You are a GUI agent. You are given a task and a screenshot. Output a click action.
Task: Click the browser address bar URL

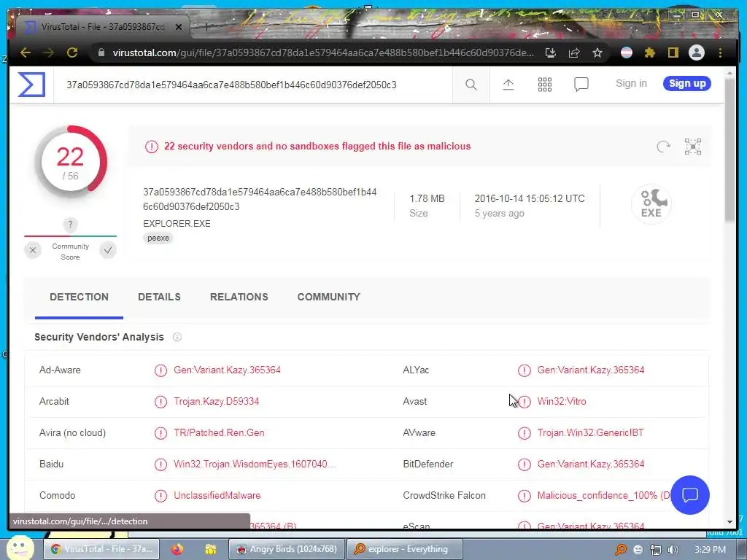(323, 52)
